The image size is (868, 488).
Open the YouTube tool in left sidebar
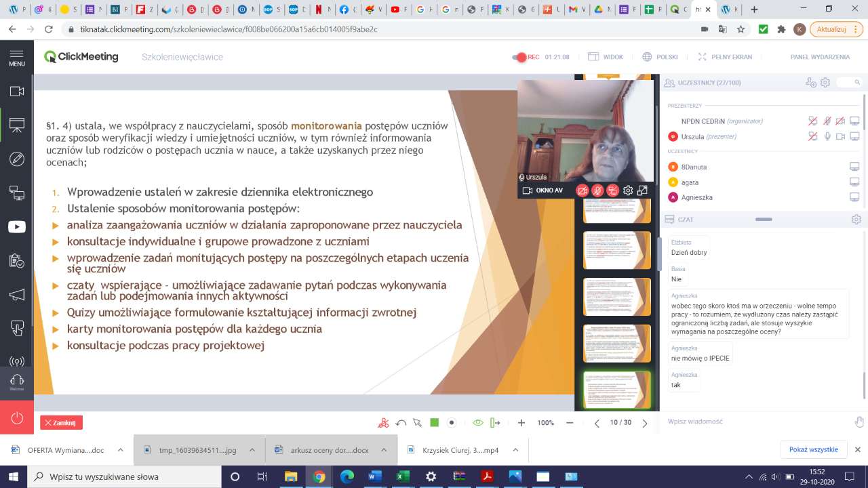[16, 227]
